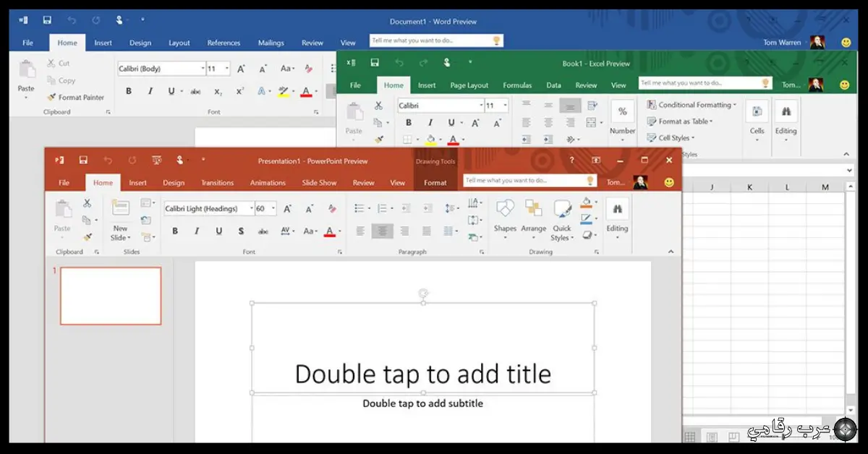
Task: Click the Number format percent icon in Excel
Action: point(622,113)
